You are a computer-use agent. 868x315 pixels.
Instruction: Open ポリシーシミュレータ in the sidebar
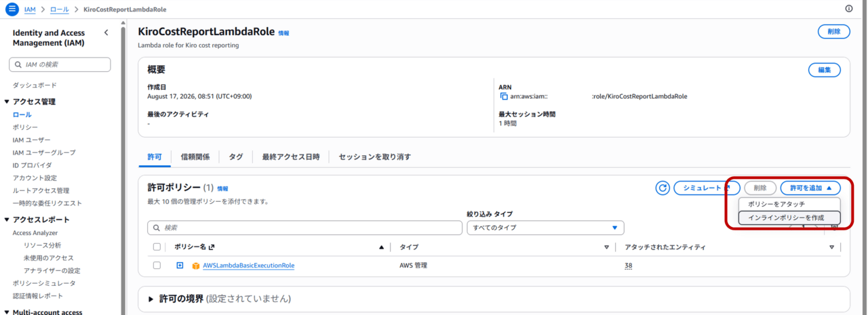tap(44, 283)
